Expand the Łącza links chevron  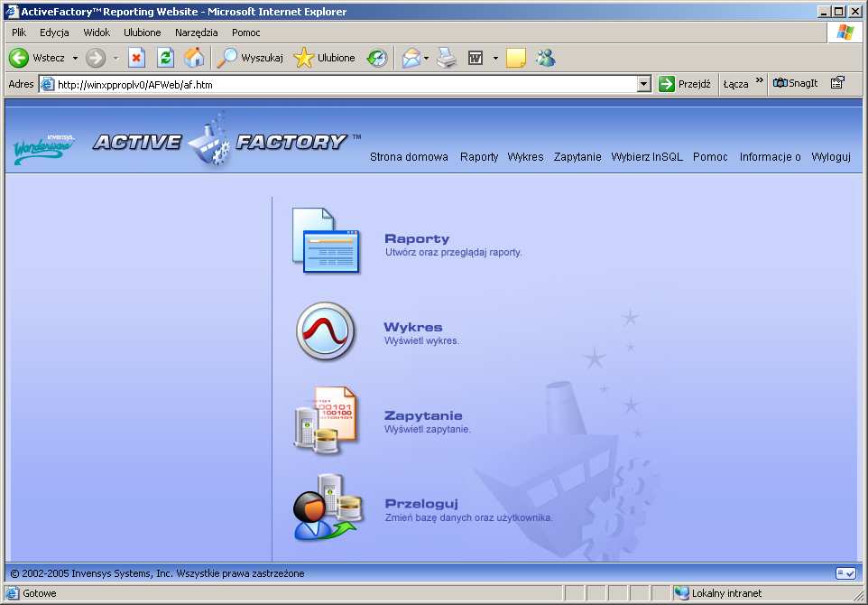point(760,80)
